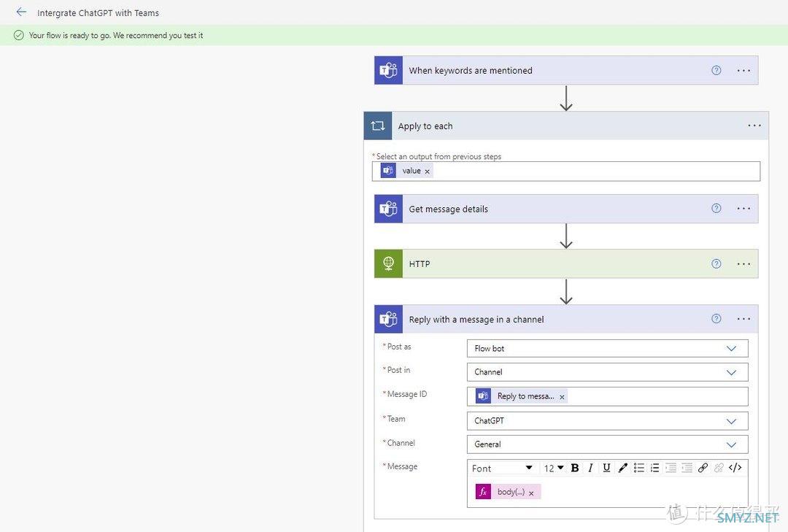Image resolution: width=788 pixels, height=532 pixels.
Task: Click Teams icon on When keywords are mentioned
Action: tap(388, 70)
